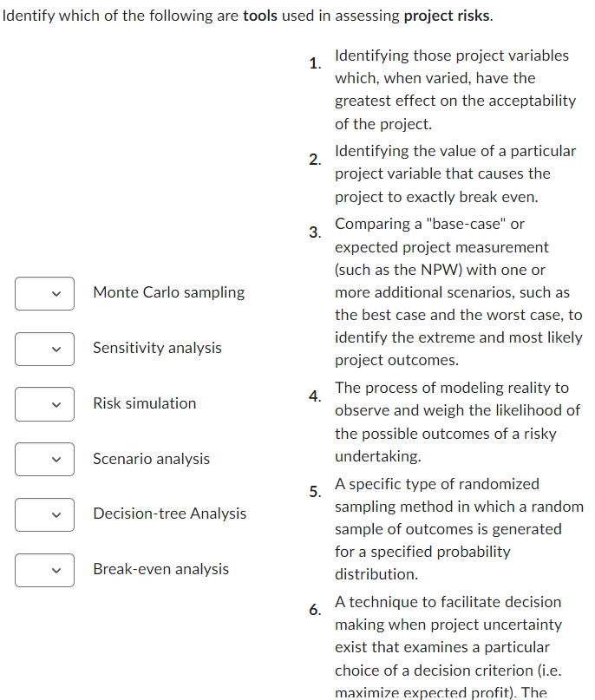Select the Break-even analysis label text

pyautogui.click(x=160, y=570)
